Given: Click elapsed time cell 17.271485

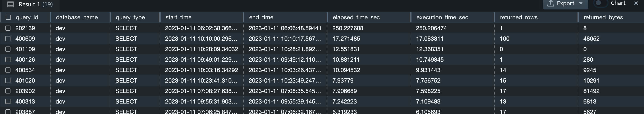Looking at the screenshot, I should click(x=346, y=39).
